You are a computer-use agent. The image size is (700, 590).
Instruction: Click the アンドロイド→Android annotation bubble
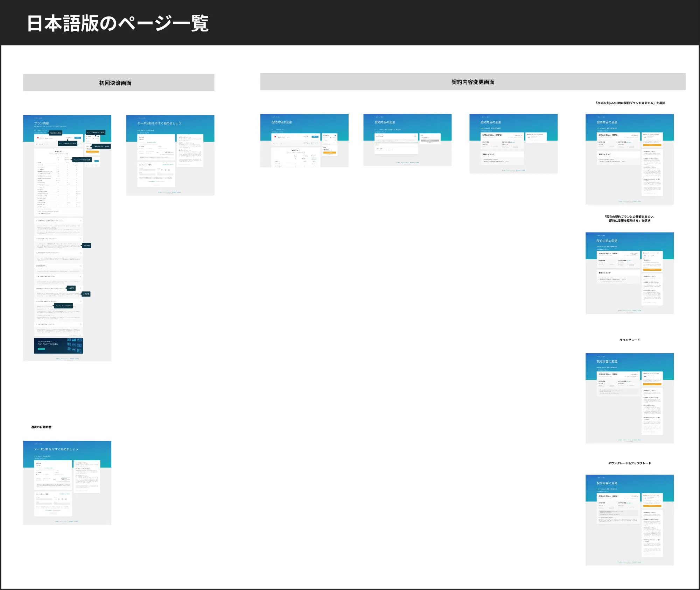click(x=63, y=306)
